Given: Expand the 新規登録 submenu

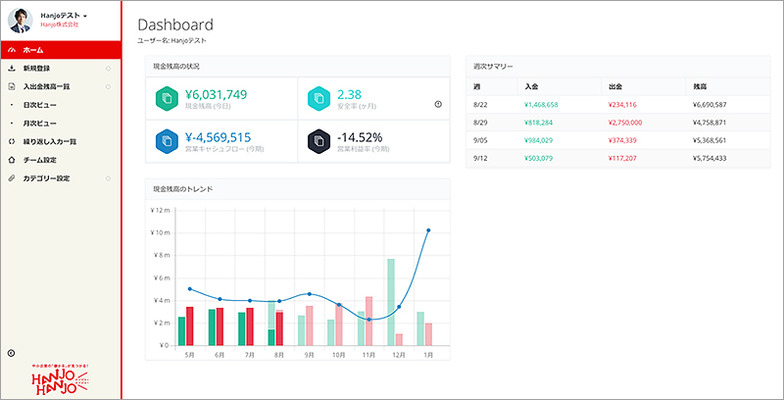Looking at the screenshot, I should [x=107, y=68].
